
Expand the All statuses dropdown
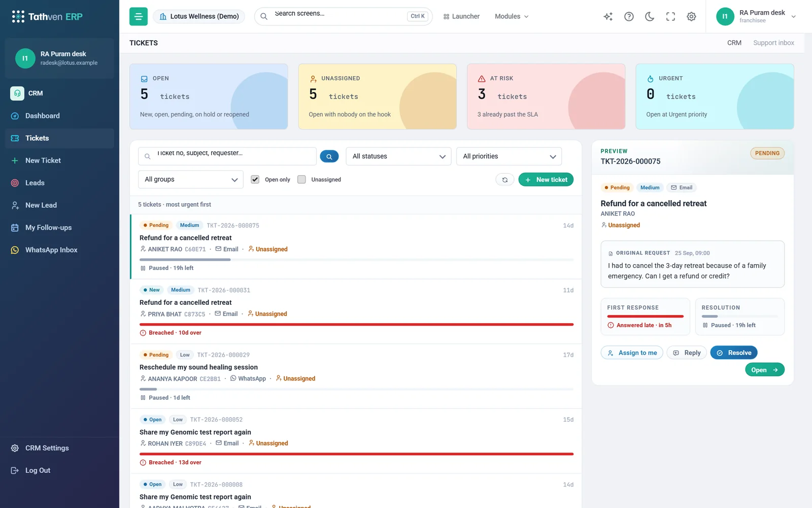[399, 156]
